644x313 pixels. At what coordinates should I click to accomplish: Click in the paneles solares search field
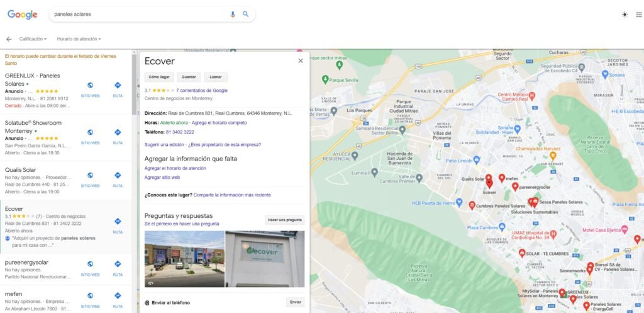[140, 14]
